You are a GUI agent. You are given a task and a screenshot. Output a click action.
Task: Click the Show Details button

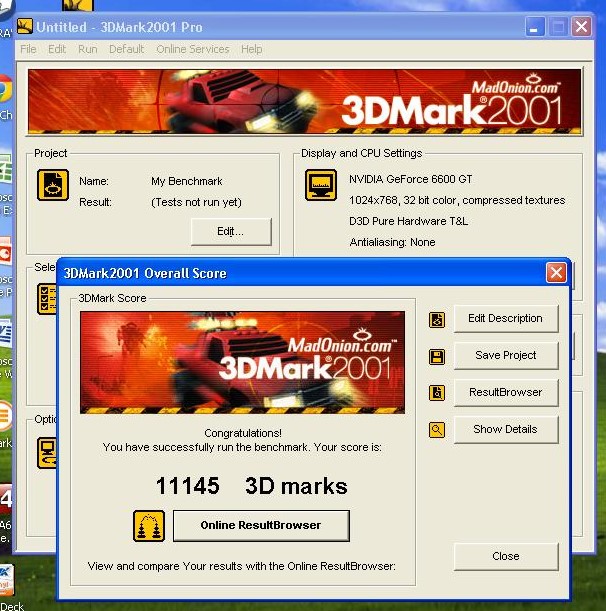(x=506, y=429)
